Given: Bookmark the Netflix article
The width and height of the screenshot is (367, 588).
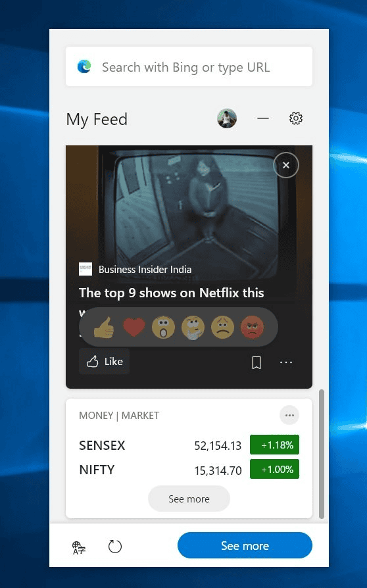Looking at the screenshot, I should (x=257, y=362).
